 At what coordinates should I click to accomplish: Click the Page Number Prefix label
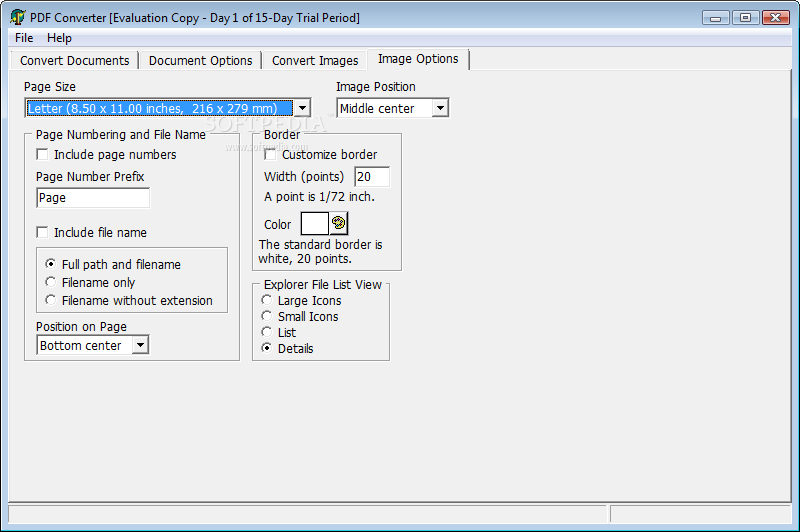pos(90,176)
